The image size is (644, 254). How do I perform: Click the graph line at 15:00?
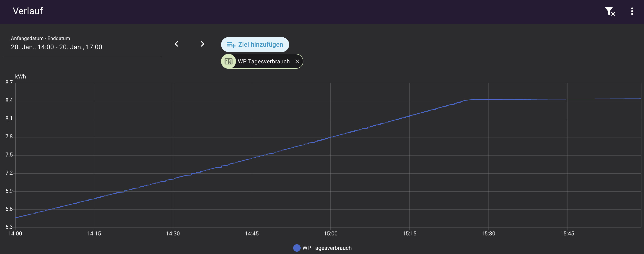[x=331, y=137]
